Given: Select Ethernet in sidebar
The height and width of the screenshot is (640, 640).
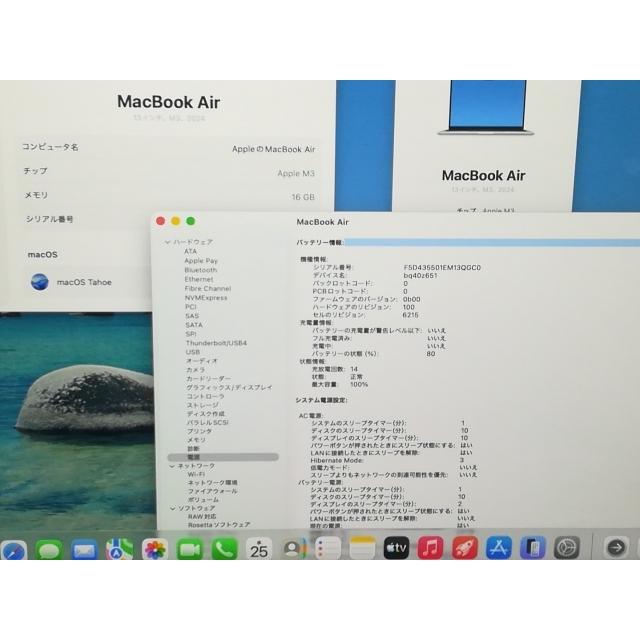Looking at the screenshot, I should [199, 279].
